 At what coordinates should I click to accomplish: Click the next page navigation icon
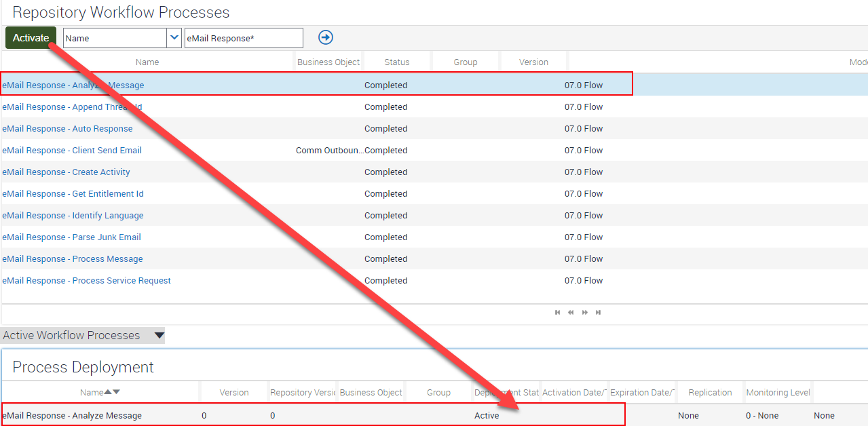584,312
